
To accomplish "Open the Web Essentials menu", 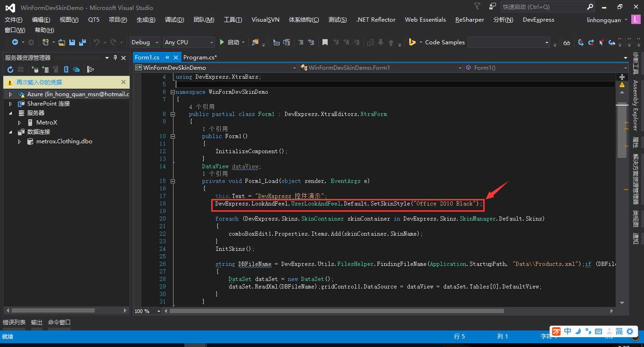I will coord(425,20).
